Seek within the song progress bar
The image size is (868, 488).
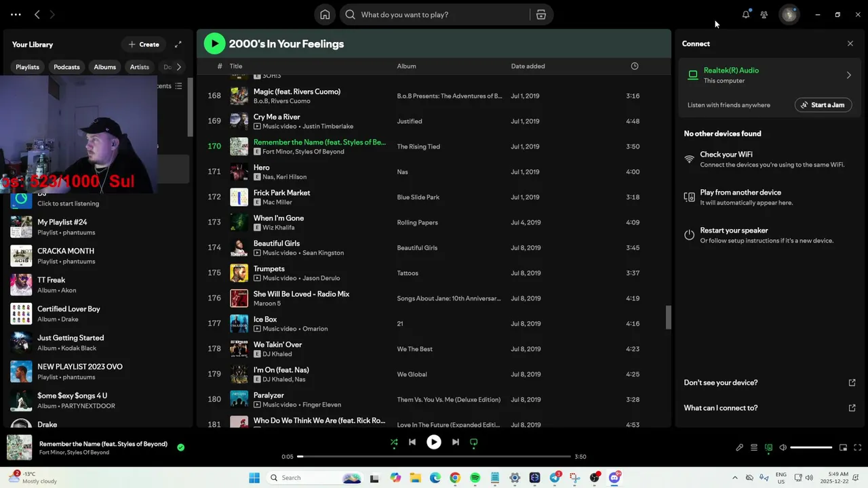coord(434,456)
